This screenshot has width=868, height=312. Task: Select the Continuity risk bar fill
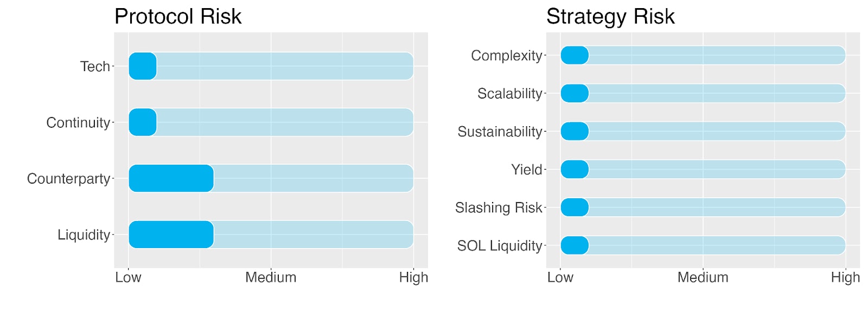(143, 122)
